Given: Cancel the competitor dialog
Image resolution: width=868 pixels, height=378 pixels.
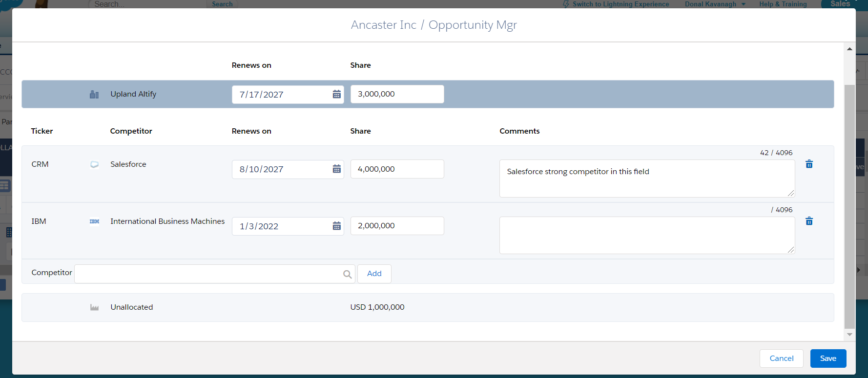Looking at the screenshot, I should tap(782, 358).
